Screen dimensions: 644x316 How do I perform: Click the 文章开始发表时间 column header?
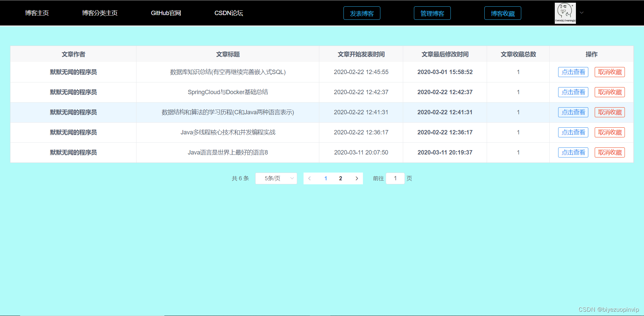click(x=361, y=54)
